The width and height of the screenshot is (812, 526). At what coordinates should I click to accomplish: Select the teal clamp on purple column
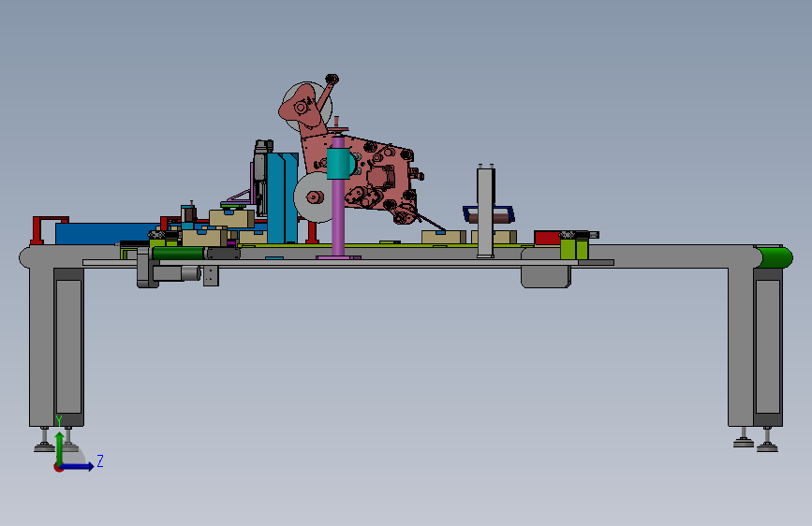pos(340,164)
